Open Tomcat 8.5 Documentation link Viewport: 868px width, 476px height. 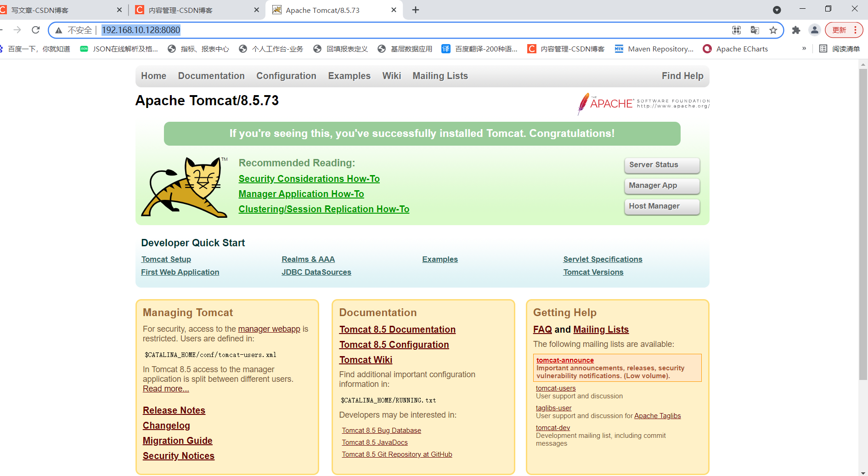397,329
